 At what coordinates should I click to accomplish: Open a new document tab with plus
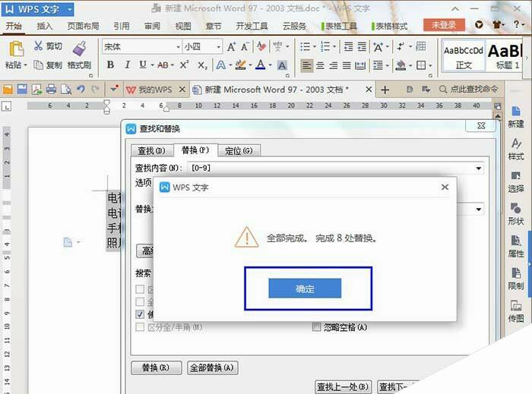tap(385, 90)
